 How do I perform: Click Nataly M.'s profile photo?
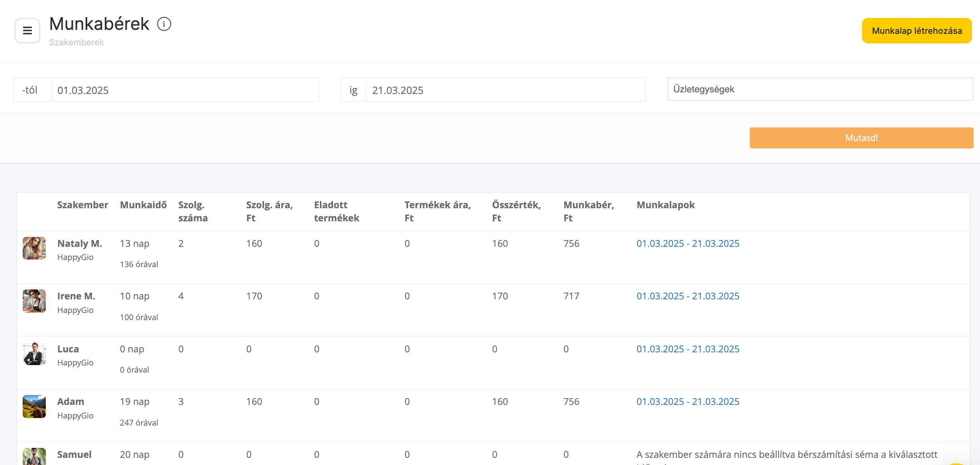tap(34, 248)
